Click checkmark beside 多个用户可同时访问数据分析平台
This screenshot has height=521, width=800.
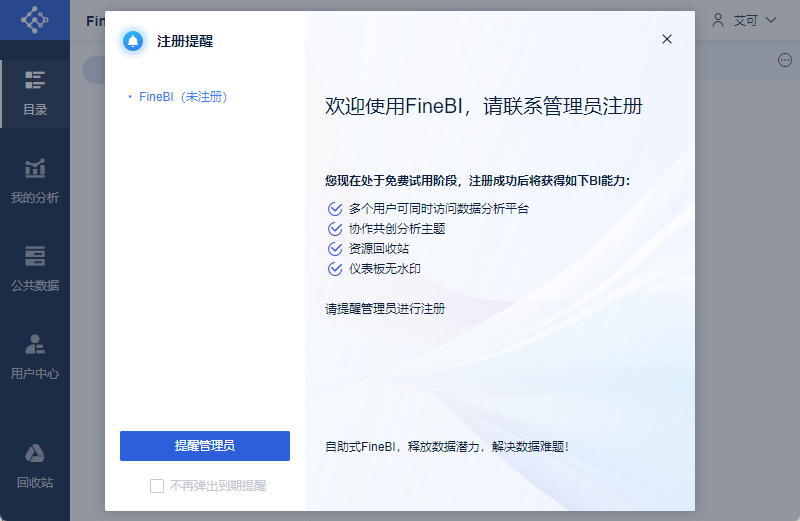[x=335, y=209]
